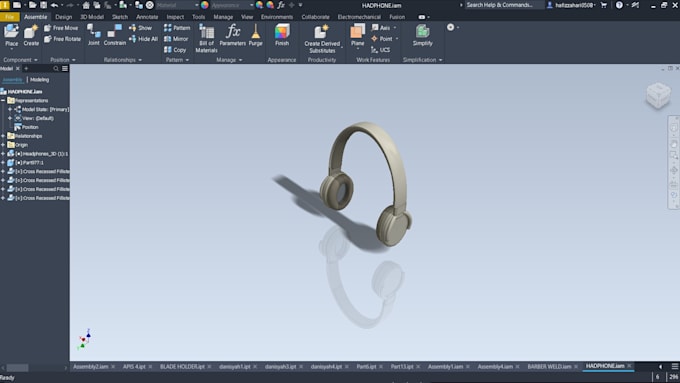Click Hide All relationships
680x383 pixels.
point(143,39)
